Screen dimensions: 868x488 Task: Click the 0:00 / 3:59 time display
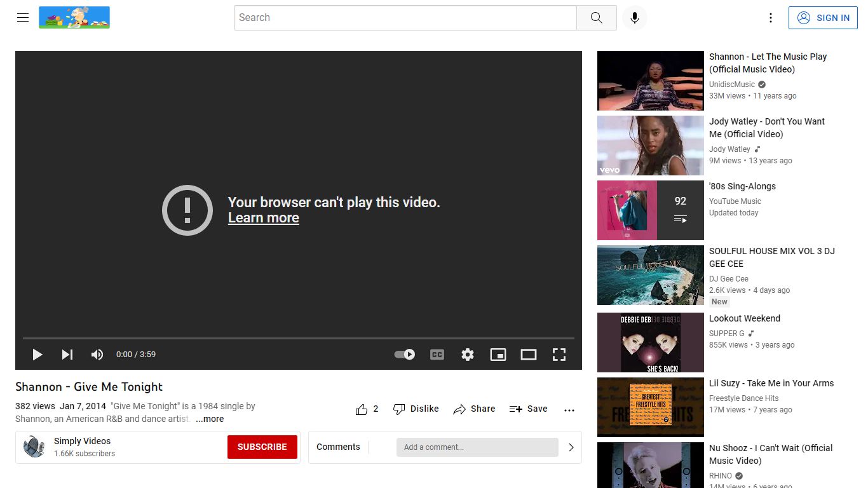coord(136,355)
